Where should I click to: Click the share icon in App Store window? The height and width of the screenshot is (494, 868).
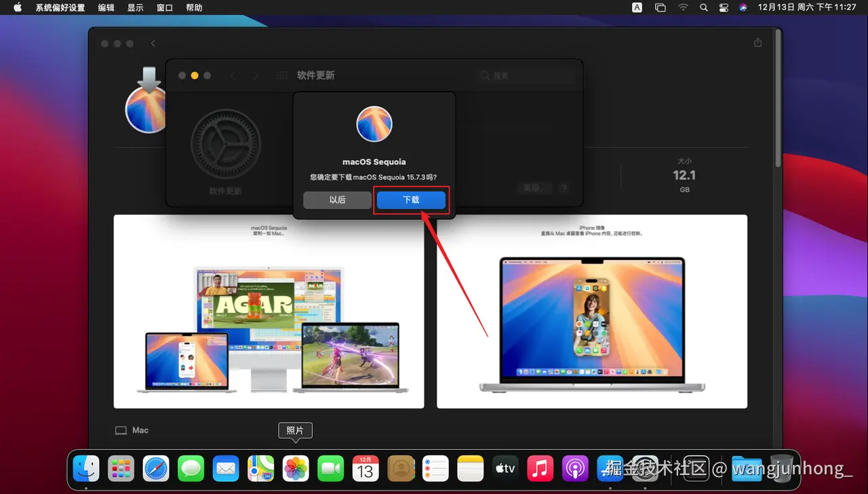coord(758,43)
